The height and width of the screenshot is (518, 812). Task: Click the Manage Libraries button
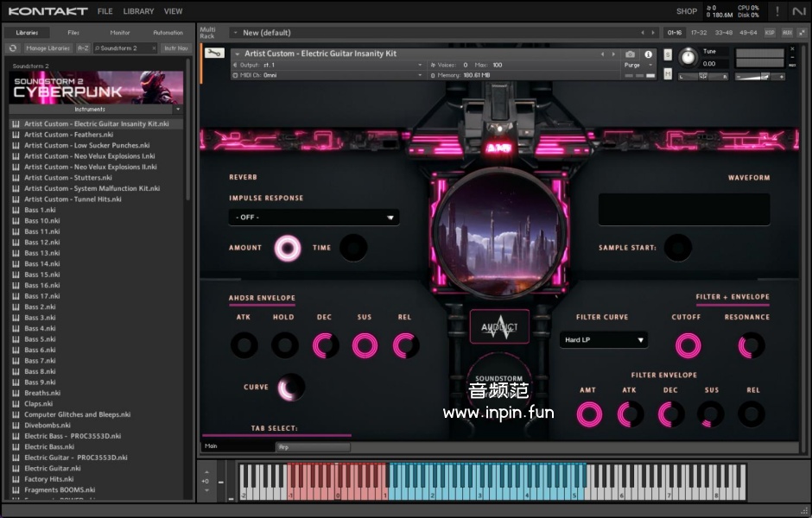48,48
